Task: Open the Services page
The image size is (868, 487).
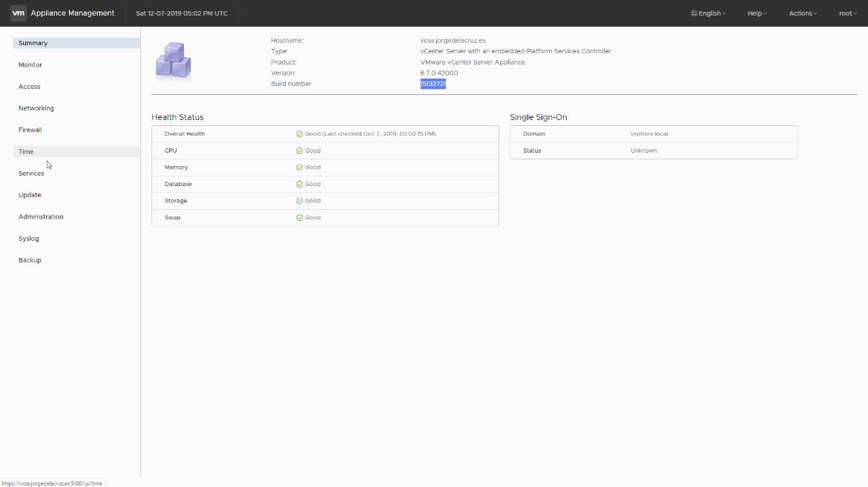Action: point(76,173)
